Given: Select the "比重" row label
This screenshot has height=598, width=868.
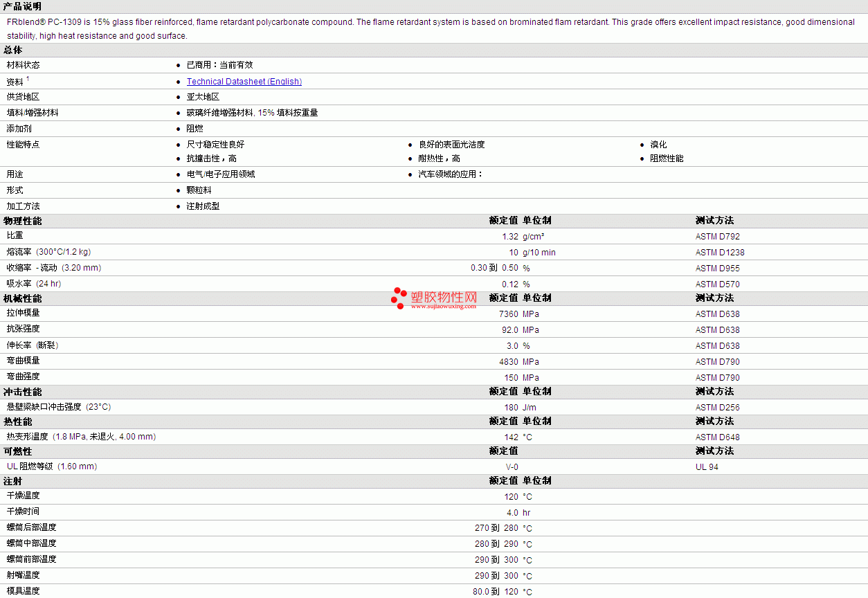Looking at the screenshot, I should tap(15, 236).
